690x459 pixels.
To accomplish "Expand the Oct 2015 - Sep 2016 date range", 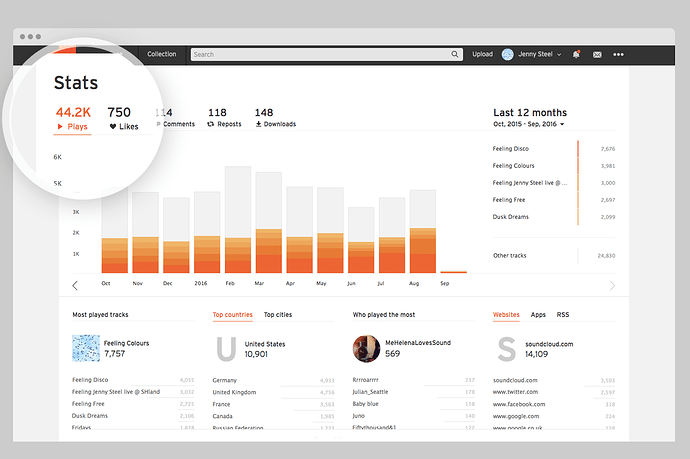I will pos(529,125).
